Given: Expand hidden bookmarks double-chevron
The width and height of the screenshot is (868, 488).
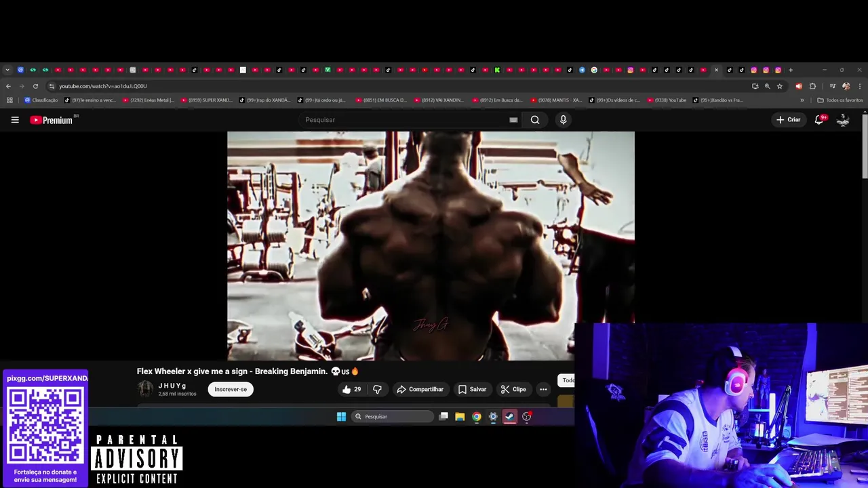Looking at the screenshot, I should click(802, 100).
